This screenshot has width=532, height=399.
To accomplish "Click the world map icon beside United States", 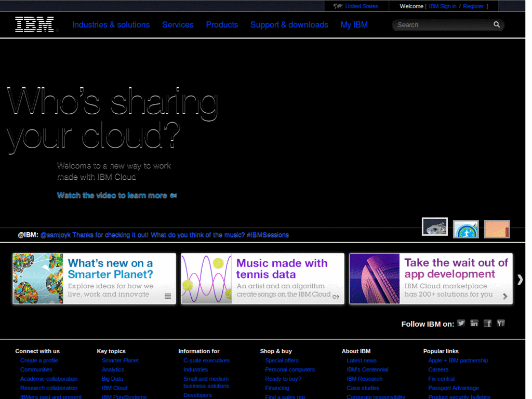I will (338, 6).
